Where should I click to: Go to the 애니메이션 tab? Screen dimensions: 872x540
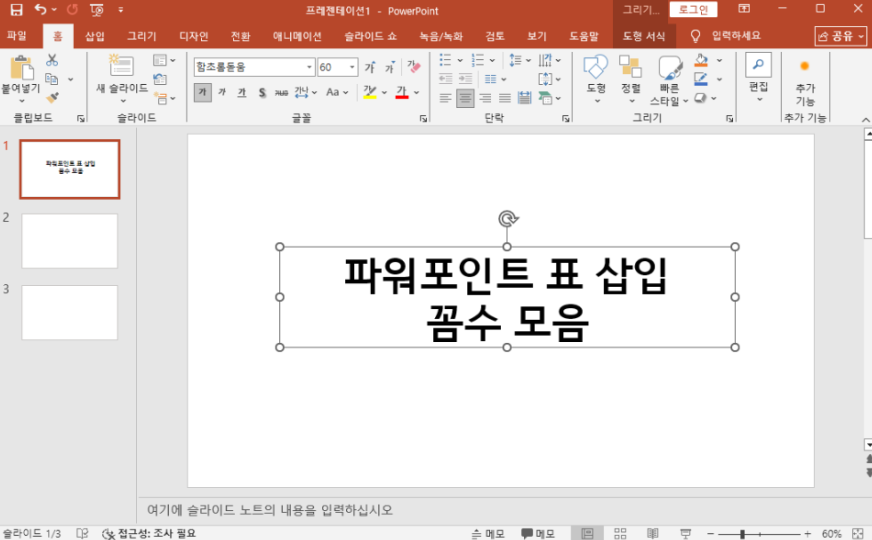pyautogui.click(x=297, y=36)
